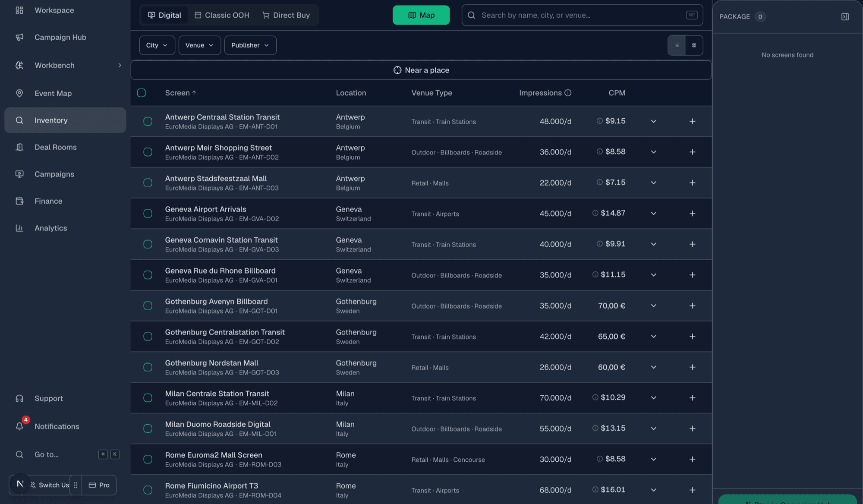Viewport: 863px width, 504px height.
Task: Select Milan Duomo Roadside Digital checkbox
Action: click(x=148, y=428)
